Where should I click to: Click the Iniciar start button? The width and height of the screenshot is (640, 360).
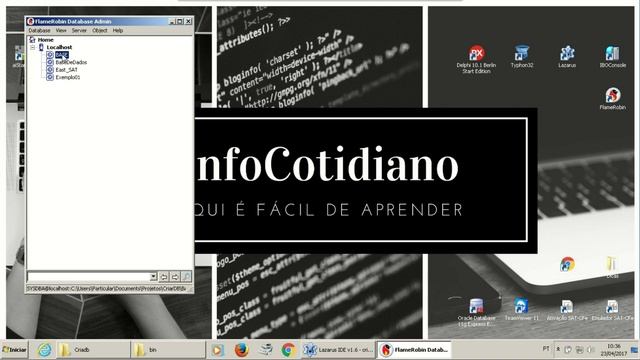coord(14,350)
